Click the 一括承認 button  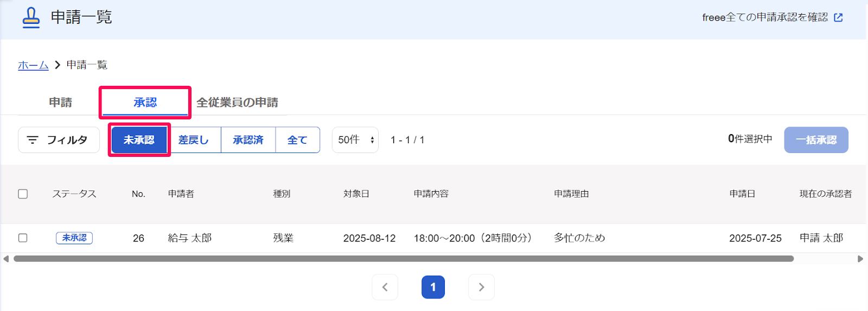(816, 140)
